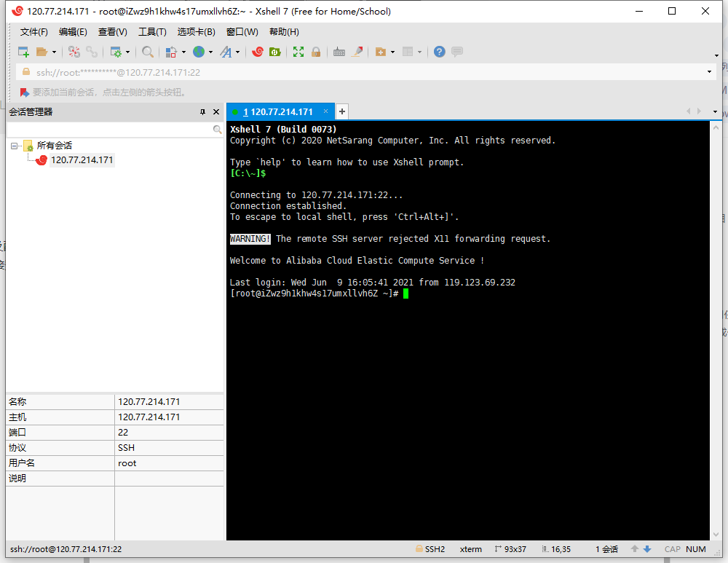Close the 会话管理器 panel
The width and height of the screenshot is (728, 563).
216,111
